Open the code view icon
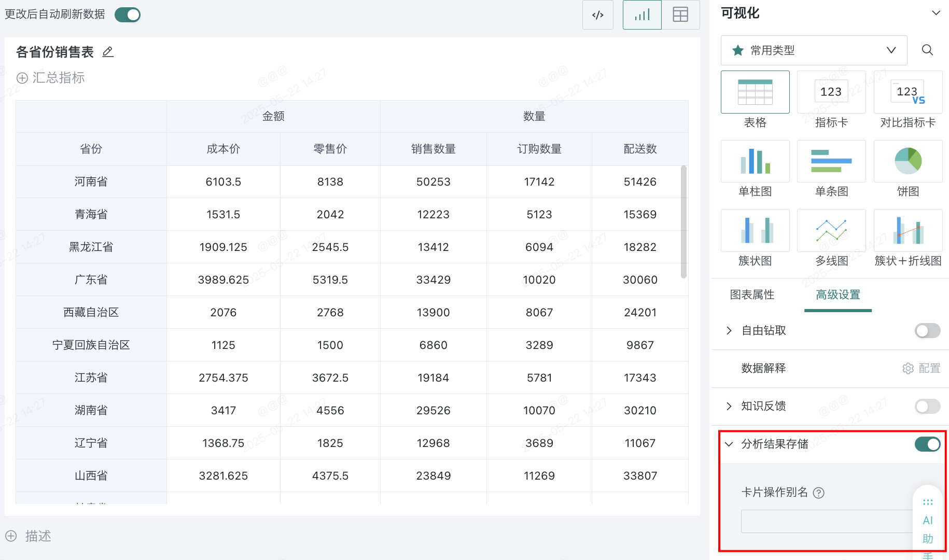Viewport: 949px width, 560px height. 597,15
